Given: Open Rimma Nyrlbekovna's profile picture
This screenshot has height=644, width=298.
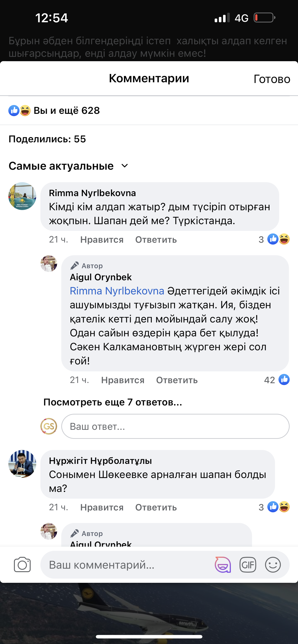Looking at the screenshot, I should pyautogui.click(x=22, y=196).
